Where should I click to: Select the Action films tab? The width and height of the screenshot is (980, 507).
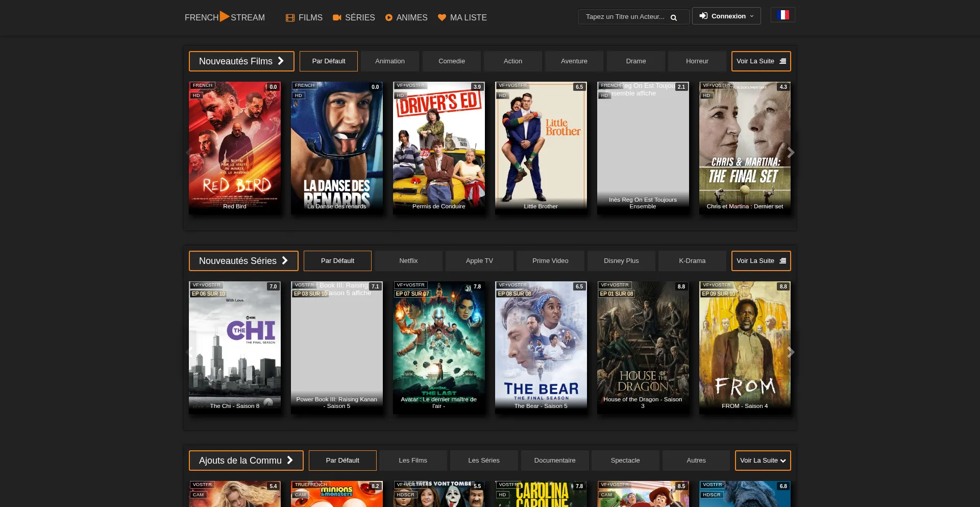pos(513,61)
